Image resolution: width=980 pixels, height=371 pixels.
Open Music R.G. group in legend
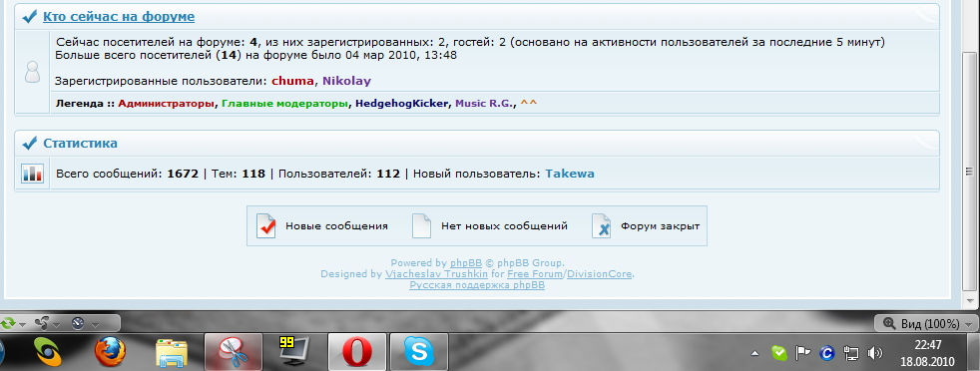[x=485, y=103]
